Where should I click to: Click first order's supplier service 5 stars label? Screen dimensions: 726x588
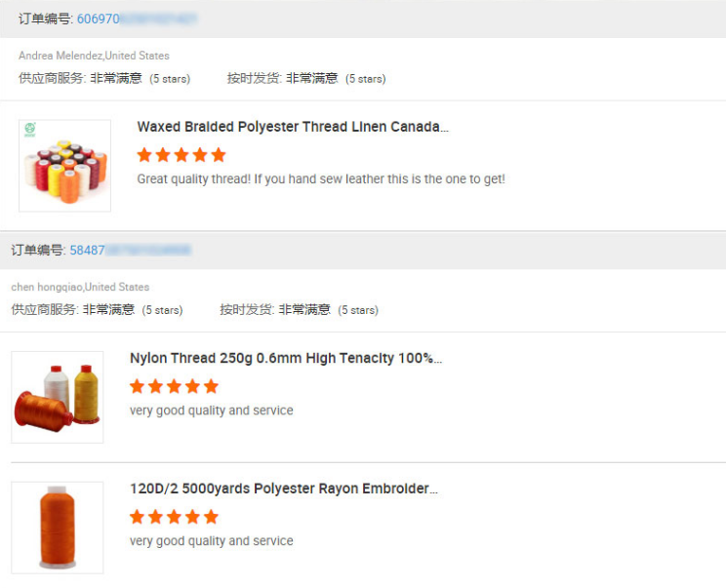click(x=170, y=79)
